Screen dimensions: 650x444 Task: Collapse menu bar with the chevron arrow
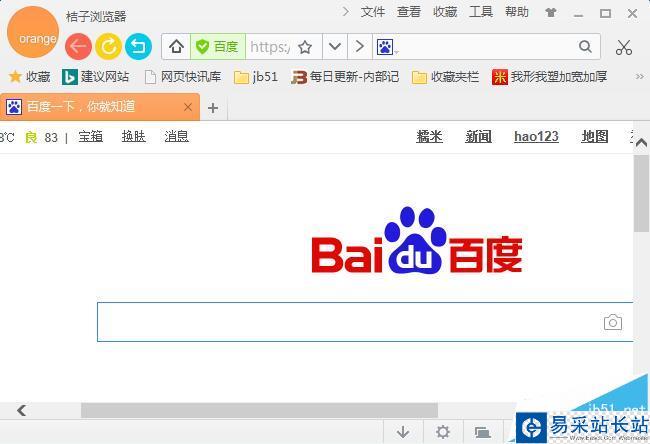[x=345, y=12]
